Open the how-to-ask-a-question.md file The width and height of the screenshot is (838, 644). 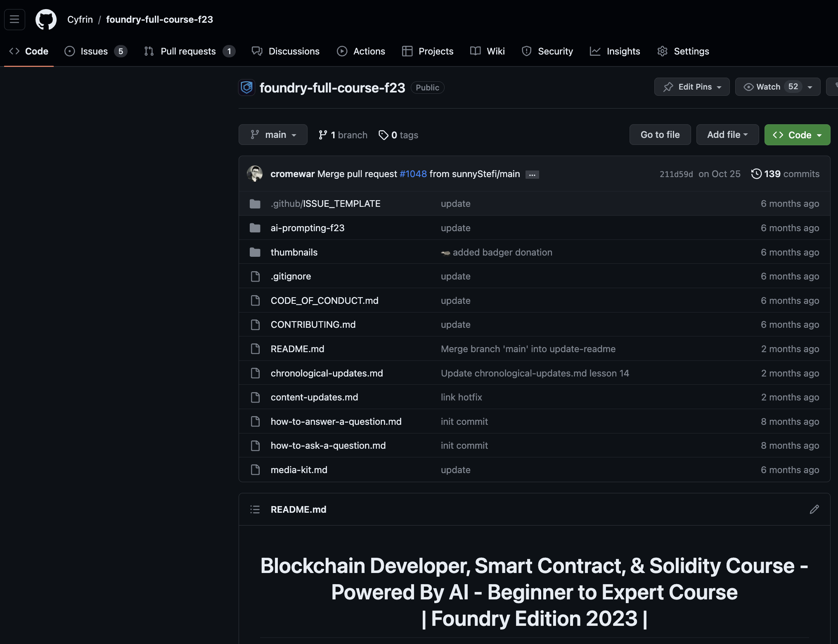pyautogui.click(x=328, y=445)
